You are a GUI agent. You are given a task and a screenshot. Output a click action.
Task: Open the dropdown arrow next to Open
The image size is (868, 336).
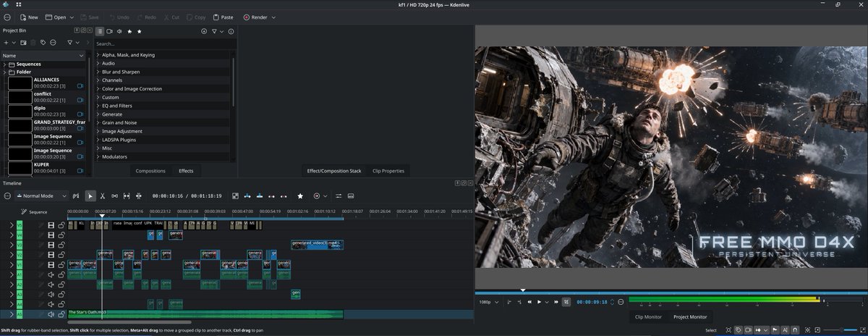tap(72, 17)
